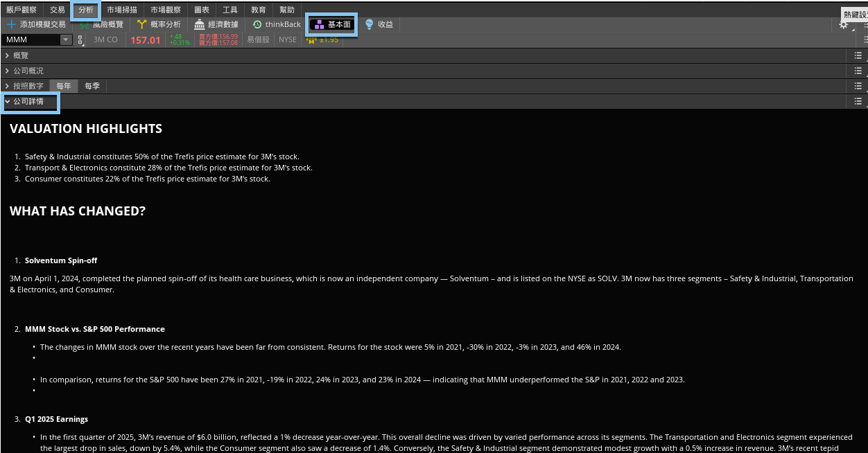Screen dimensions: 868x453
Task: Open the list menu icon on the 概覽 row
Action: click(858, 55)
